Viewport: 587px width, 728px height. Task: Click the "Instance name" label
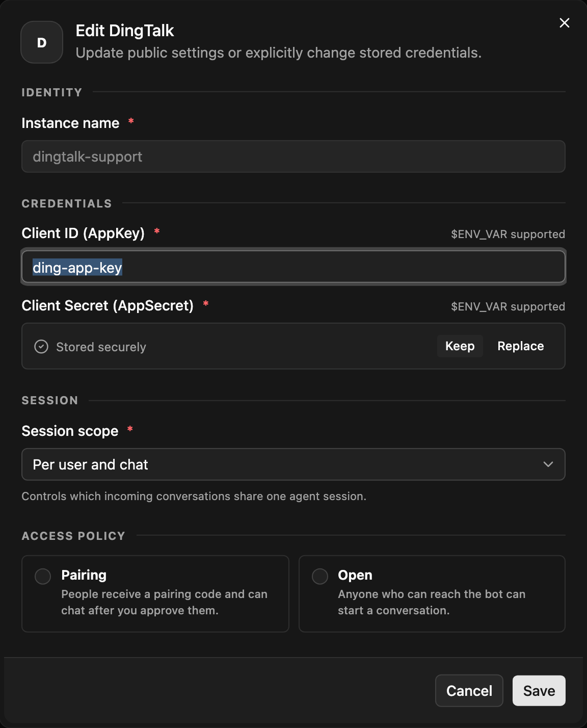tap(71, 123)
